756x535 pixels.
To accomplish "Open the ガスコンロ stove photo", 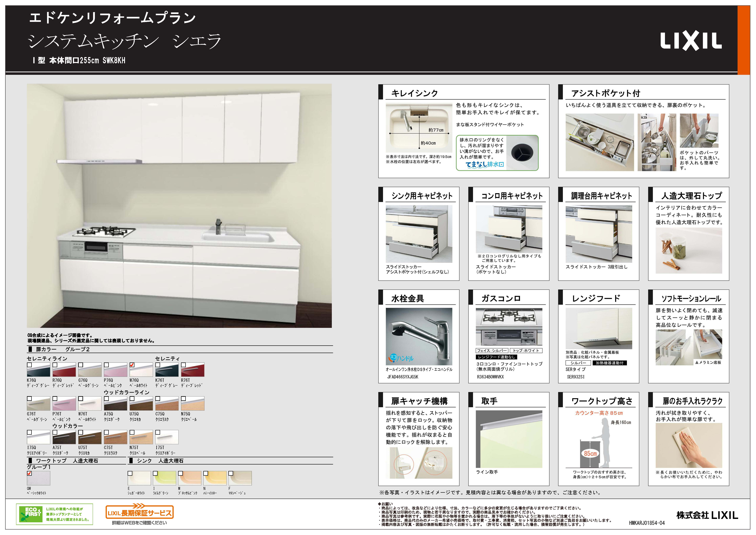I will 509,327.
